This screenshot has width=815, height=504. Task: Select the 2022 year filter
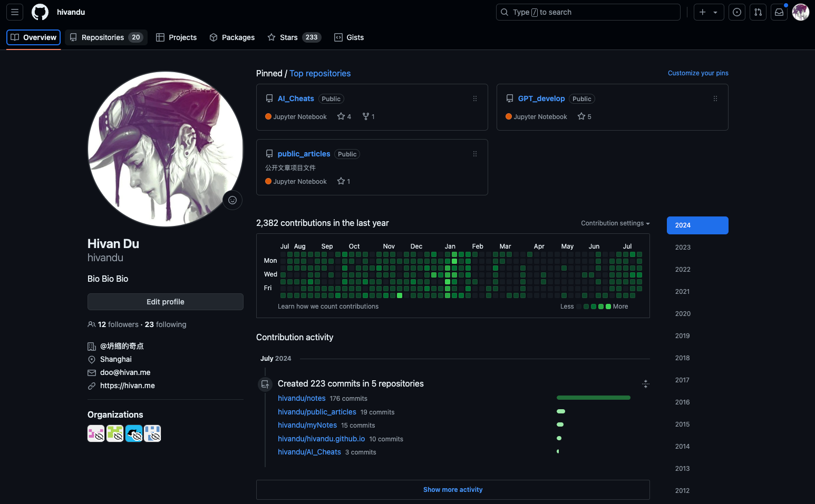coord(697,270)
